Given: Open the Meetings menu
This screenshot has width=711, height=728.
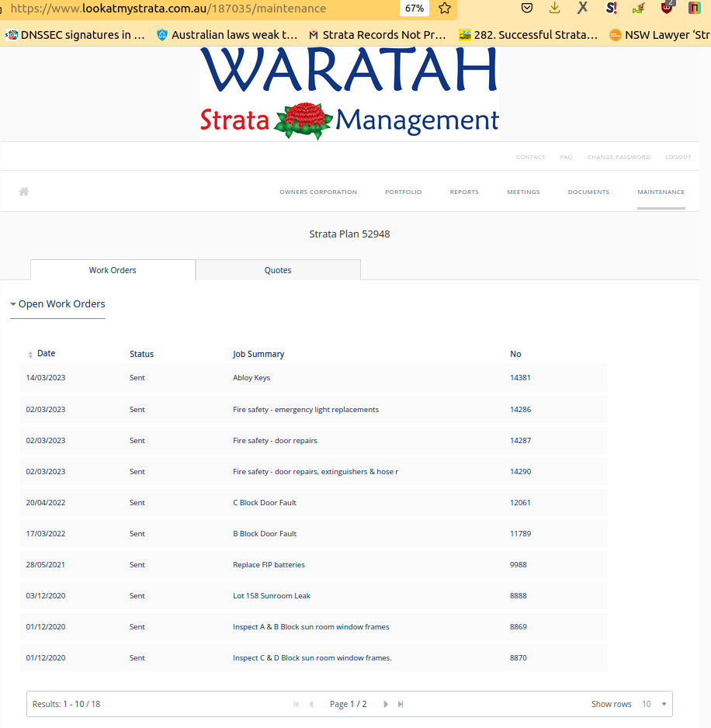Looking at the screenshot, I should click(x=523, y=192).
